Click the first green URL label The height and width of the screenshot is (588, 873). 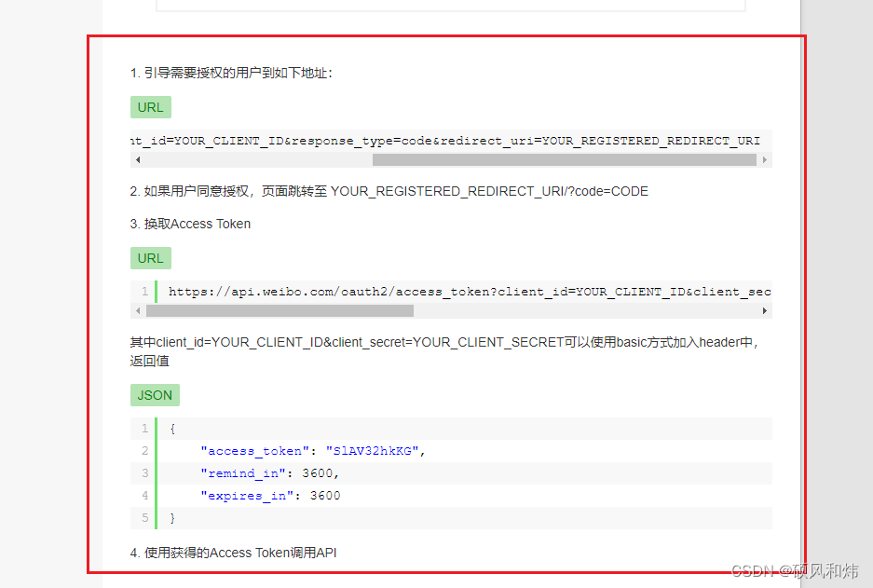(x=150, y=107)
